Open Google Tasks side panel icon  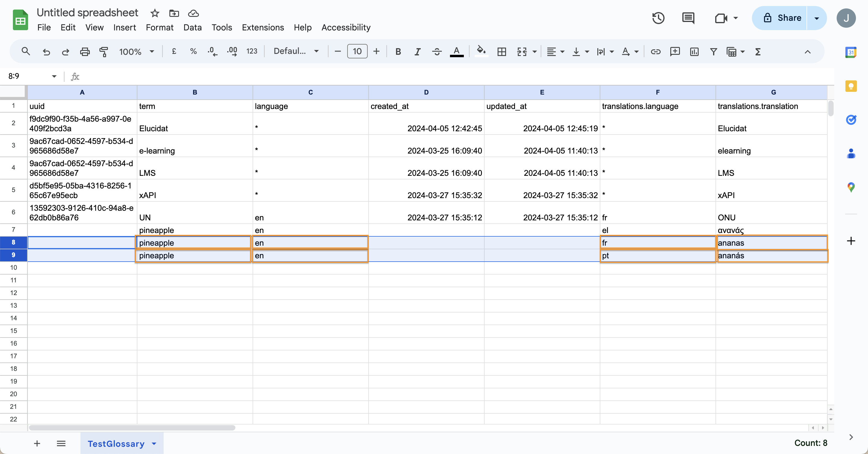pos(851,120)
